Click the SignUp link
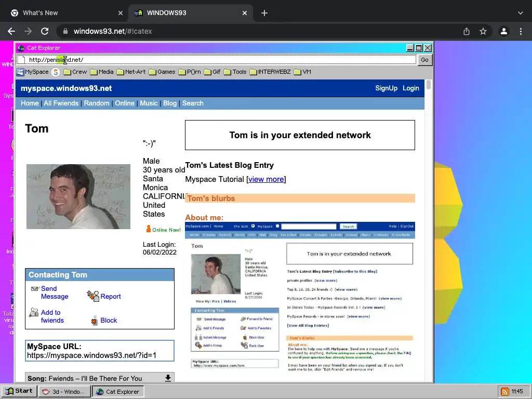The image size is (532, 399). [x=386, y=88]
